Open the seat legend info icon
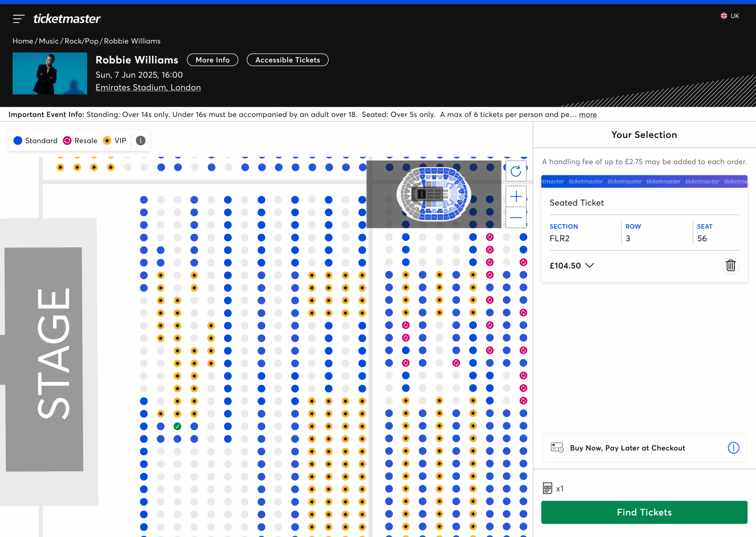 (x=141, y=140)
